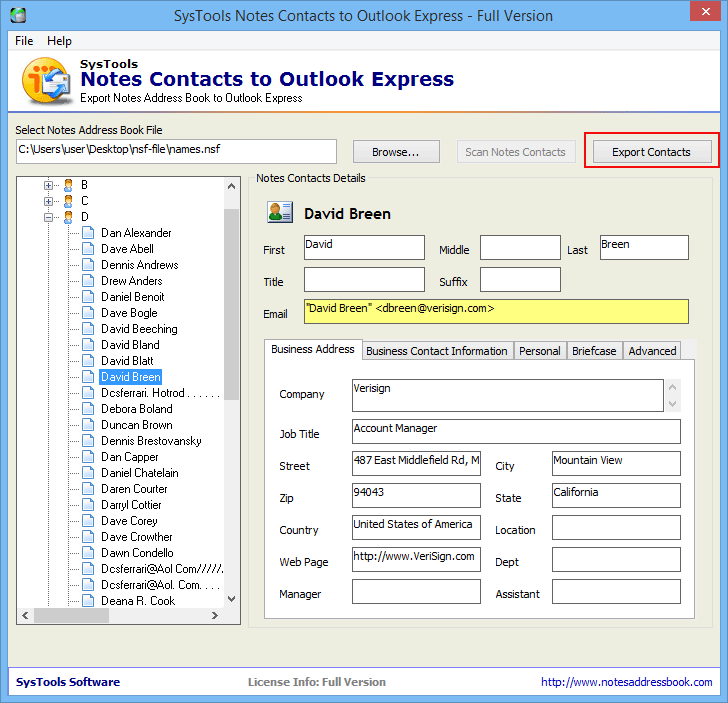Image resolution: width=728 pixels, height=703 pixels.
Task: Click the document icon beside Deana R. Cook
Action: [x=88, y=601]
